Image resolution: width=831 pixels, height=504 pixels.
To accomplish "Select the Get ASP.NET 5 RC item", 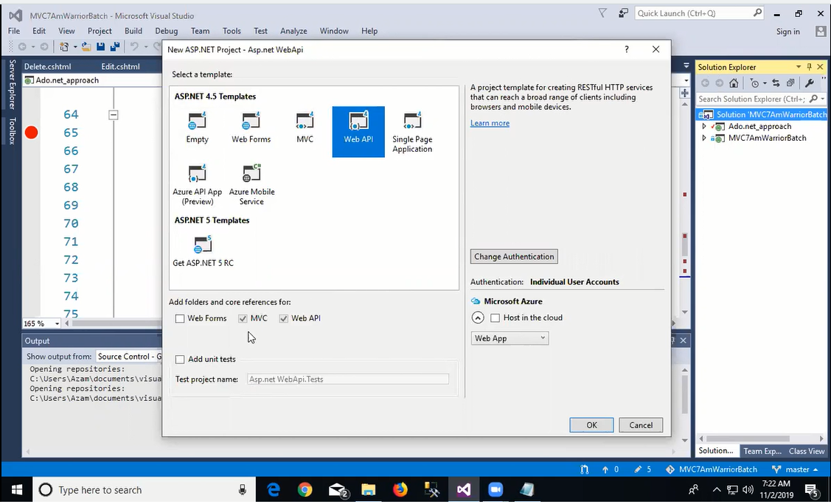I will (203, 251).
